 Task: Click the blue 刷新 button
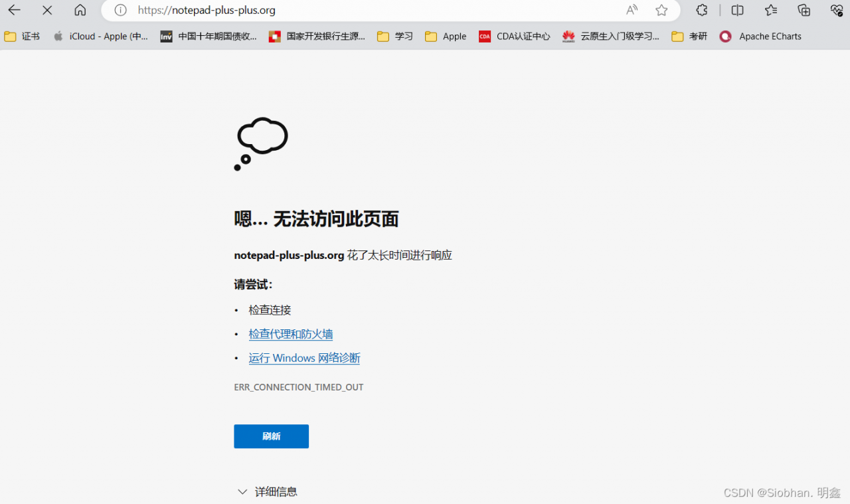point(271,436)
